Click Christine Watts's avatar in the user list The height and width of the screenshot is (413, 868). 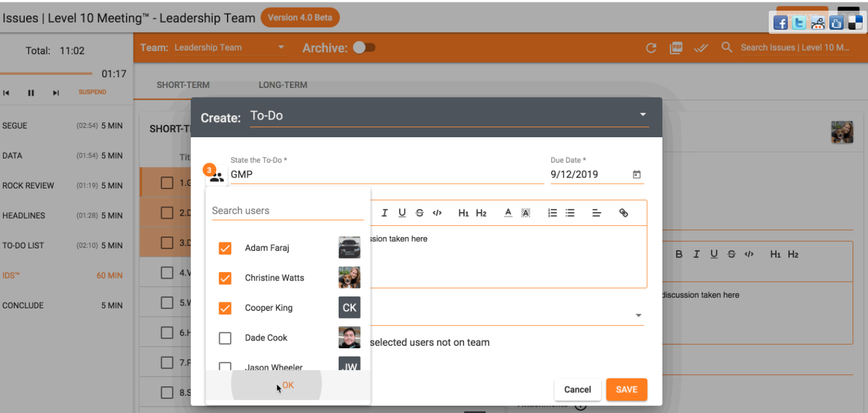(349, 278)
